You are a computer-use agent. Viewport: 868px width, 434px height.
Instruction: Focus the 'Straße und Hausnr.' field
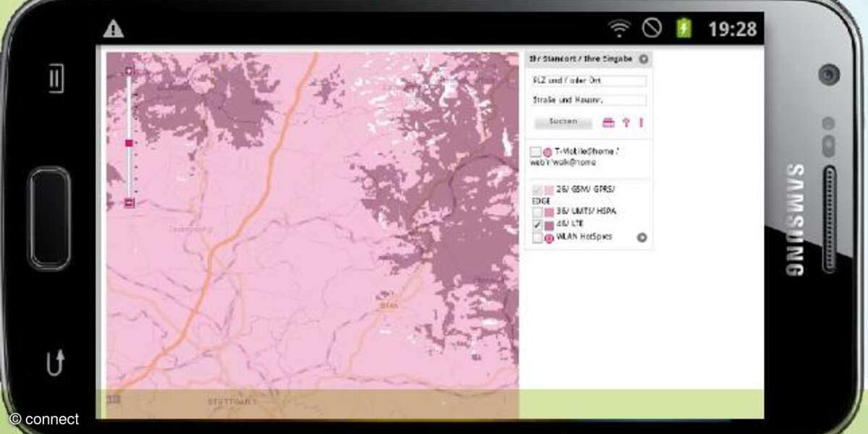[x=589, y=101]
